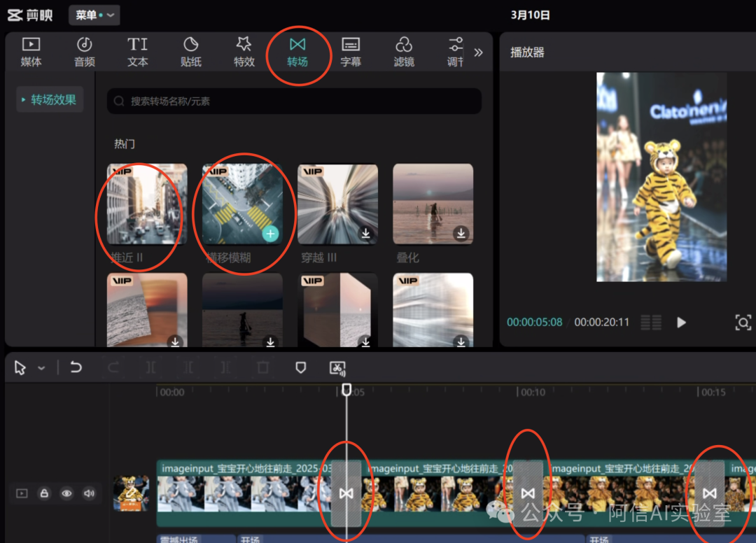Switch to the 特效 effects tab
This screenshot has width=756, height=543.
(244, 52)
